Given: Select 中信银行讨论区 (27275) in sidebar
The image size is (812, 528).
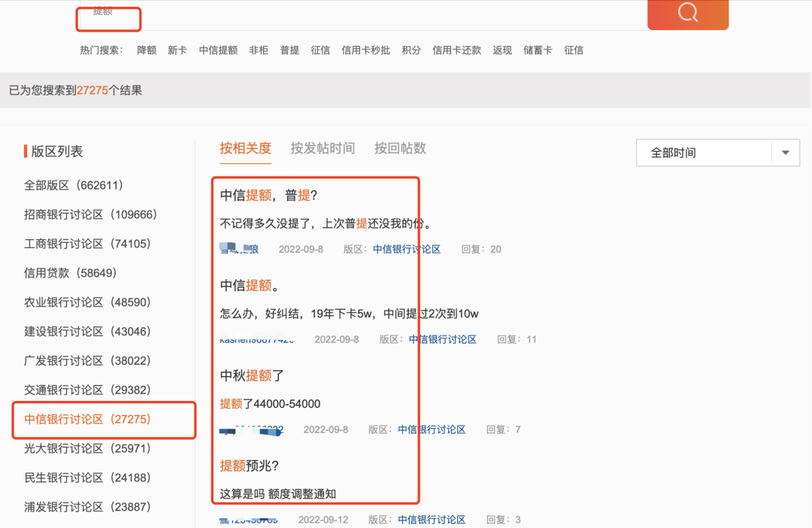Looking at the screenshot, I should [x=87, y=419].
